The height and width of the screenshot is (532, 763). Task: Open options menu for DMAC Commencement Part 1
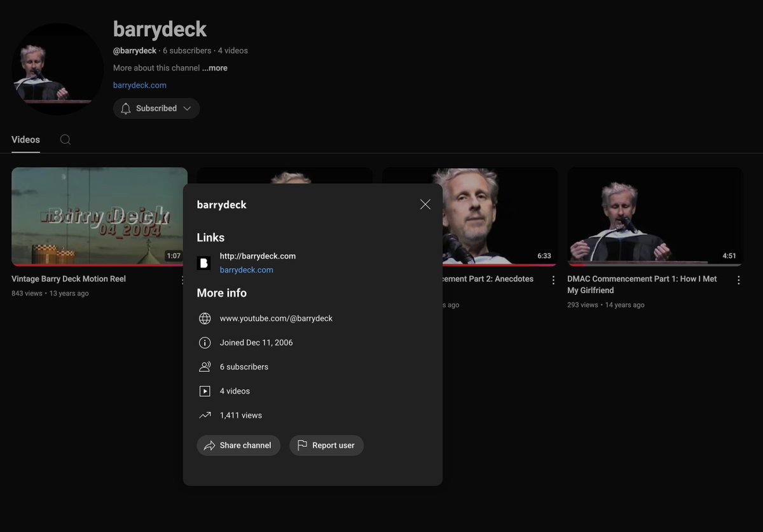[738, 280]
